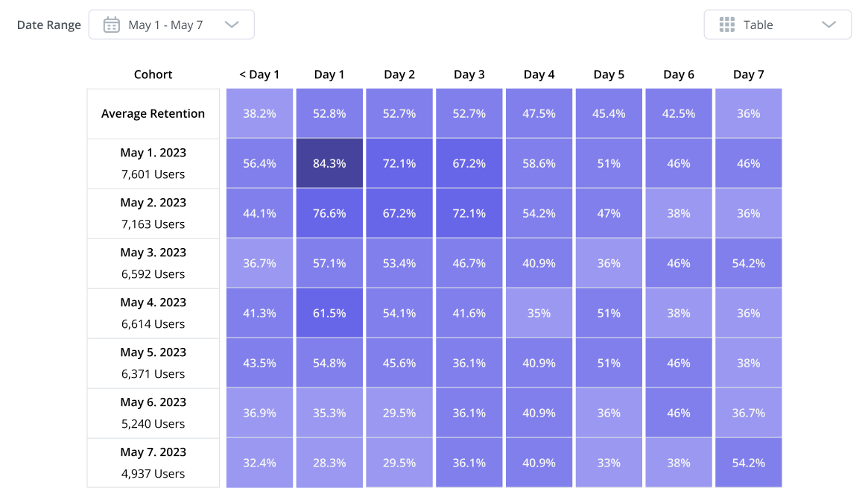Select the Average Retention row label
Image resolution: width=868 pixels, height=497 pixels.
153,114
